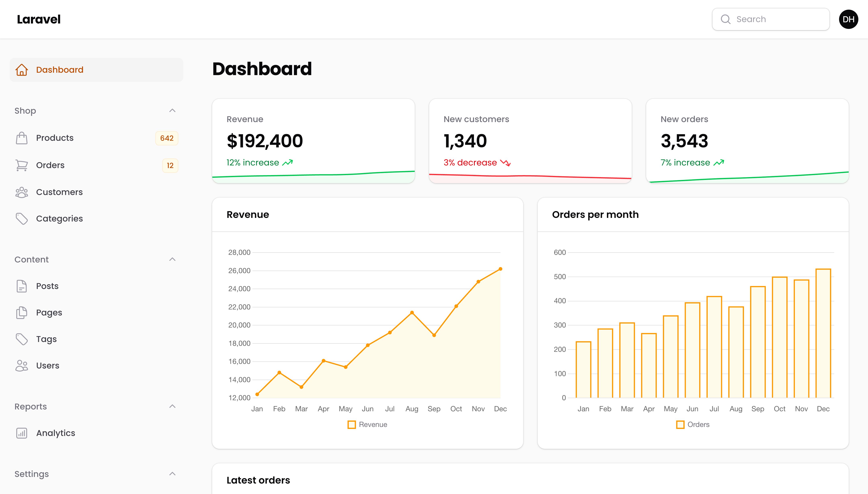This screenshot has height=494, width=868.
Task: Open the Orders sidebar item
Action: pyautogui.click(x=96, y=165)
